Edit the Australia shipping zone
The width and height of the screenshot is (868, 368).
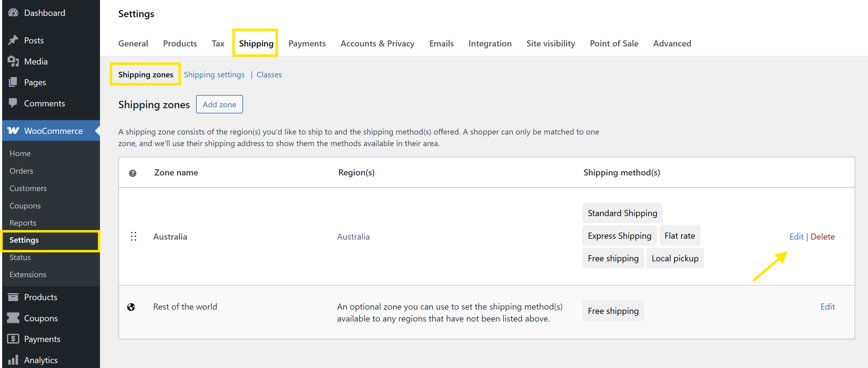796,237
